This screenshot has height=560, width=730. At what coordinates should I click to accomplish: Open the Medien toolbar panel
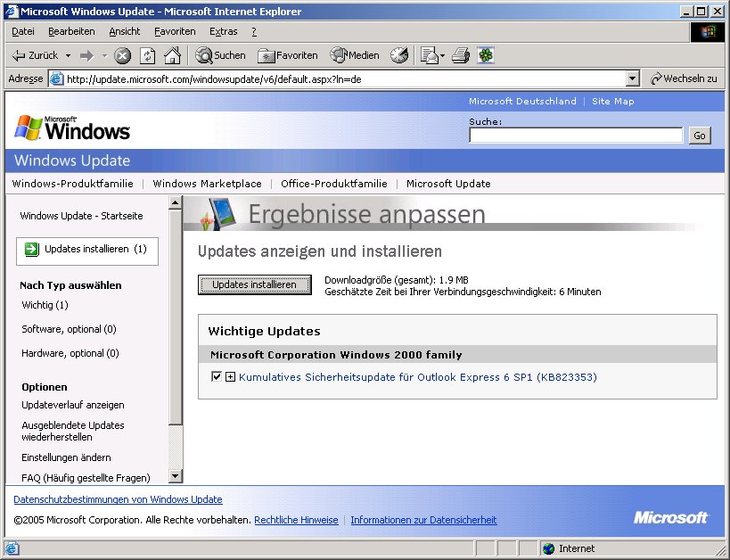[x=355, y=55]
